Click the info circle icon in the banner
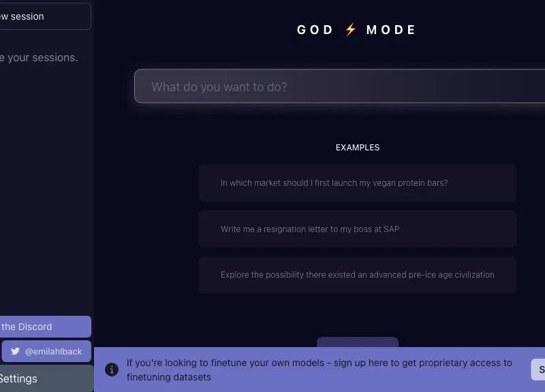The width and height of the screenshot is (545, 392). (112, 370)
